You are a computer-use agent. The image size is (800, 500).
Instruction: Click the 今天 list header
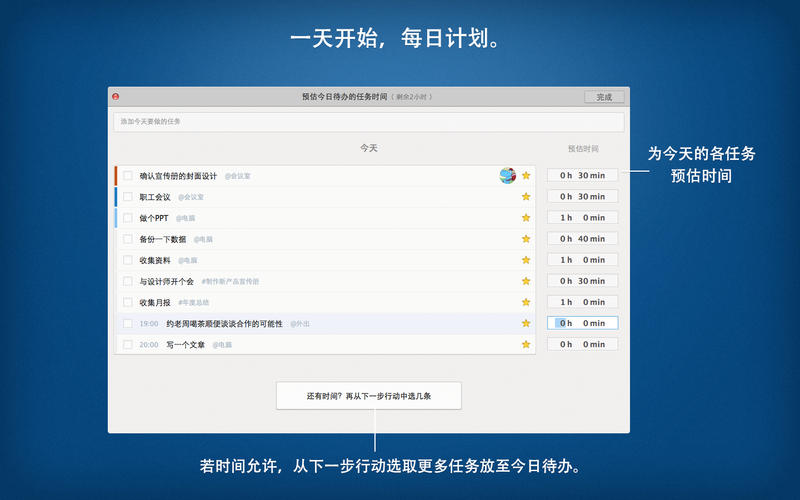click(369, 148)
